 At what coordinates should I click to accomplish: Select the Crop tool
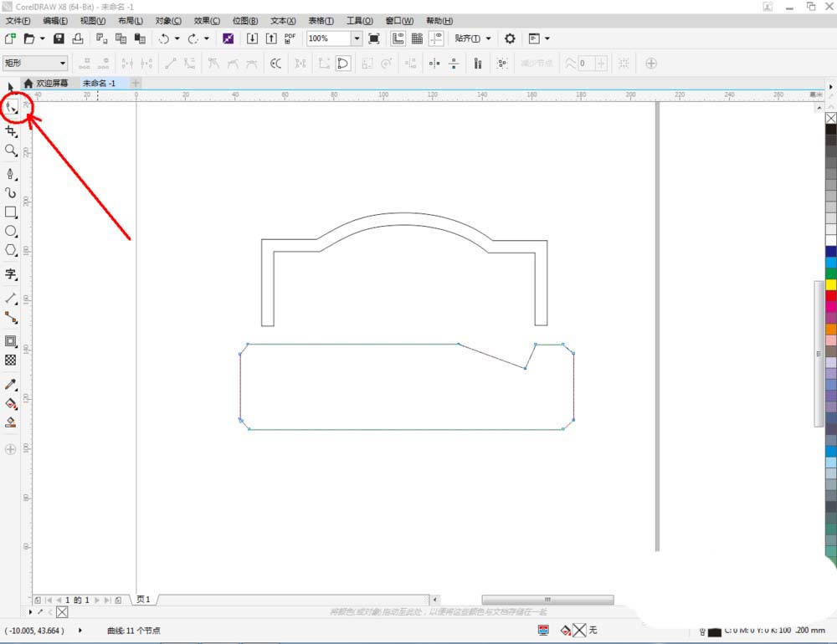(x=11, y=131)
